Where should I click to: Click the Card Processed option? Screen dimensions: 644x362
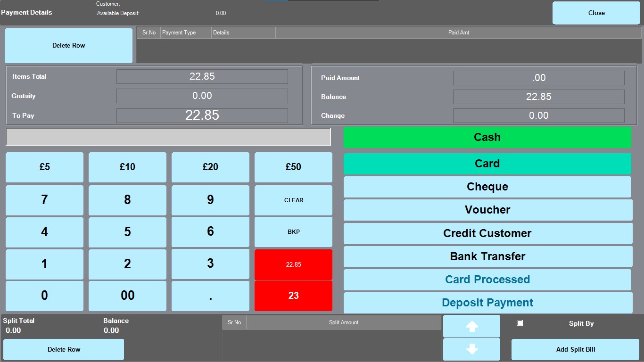click(487, 280)
